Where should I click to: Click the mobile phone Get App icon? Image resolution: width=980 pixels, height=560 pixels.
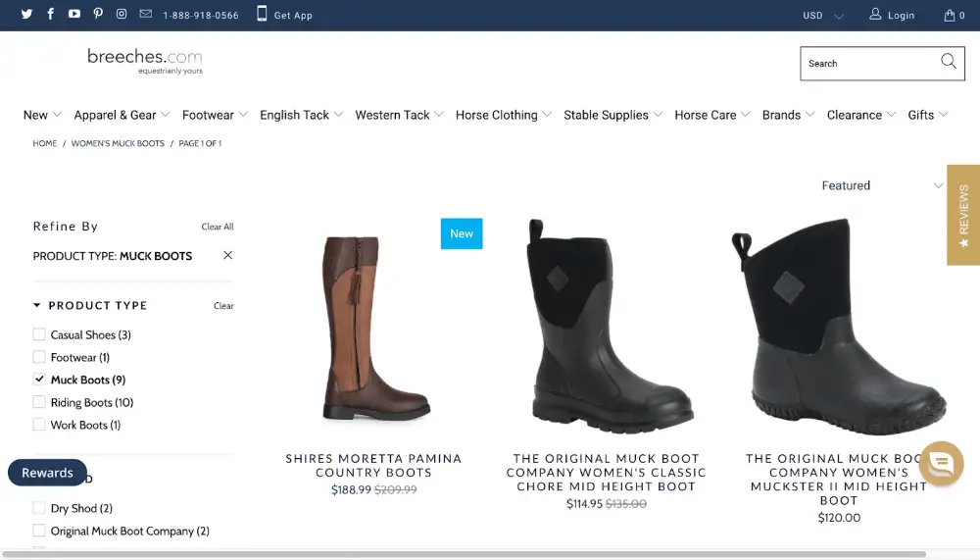[x=262, y=14]
